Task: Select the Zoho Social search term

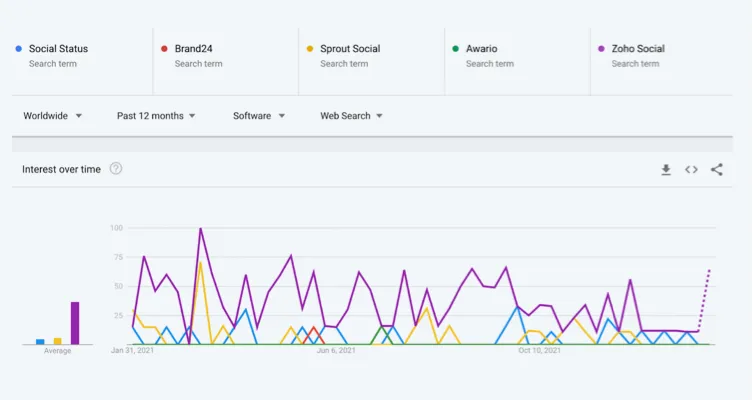Action: tap(638, 48)
